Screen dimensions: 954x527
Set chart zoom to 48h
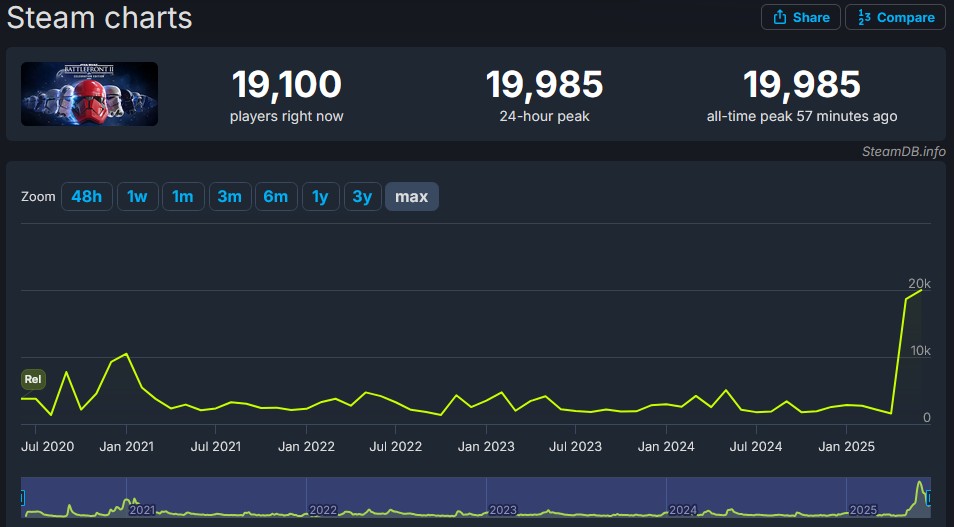[x=86, y=197]
